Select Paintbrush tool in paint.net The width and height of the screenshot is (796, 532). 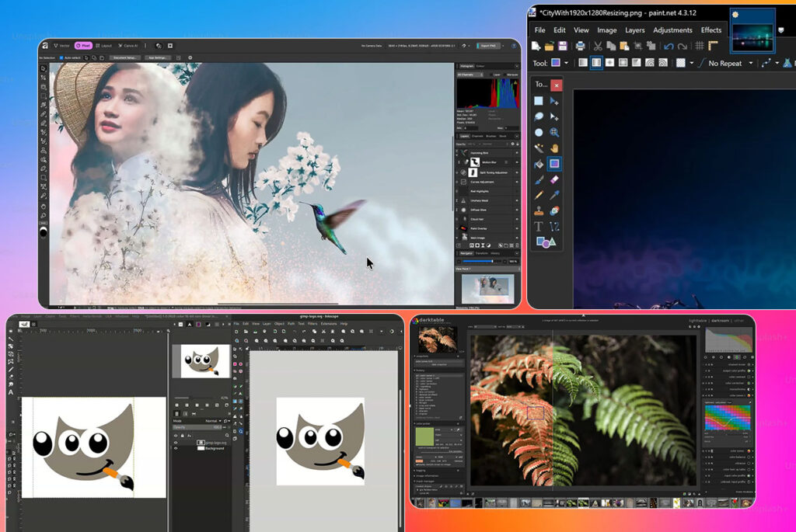539,179
